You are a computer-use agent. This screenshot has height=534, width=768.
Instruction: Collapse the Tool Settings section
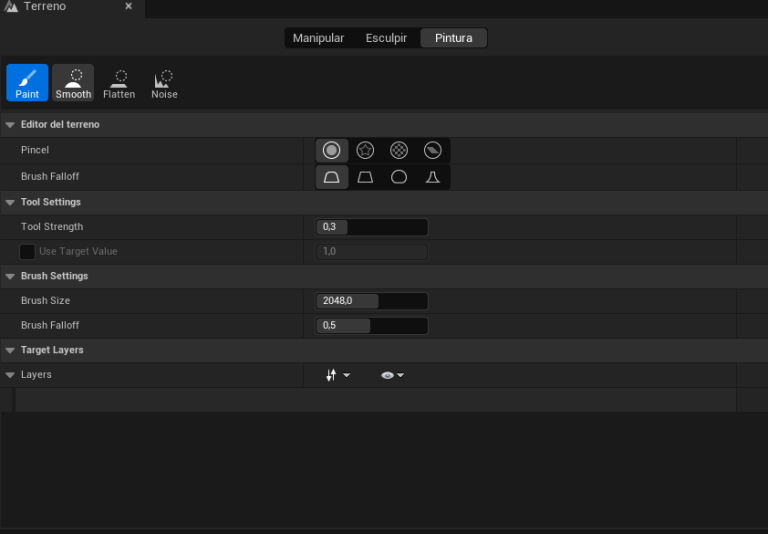click(x=10, y=202)
